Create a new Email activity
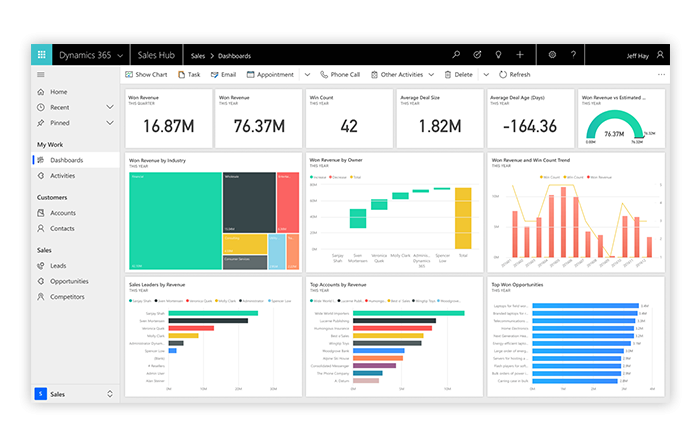700x446 pixels. [223, 75]
